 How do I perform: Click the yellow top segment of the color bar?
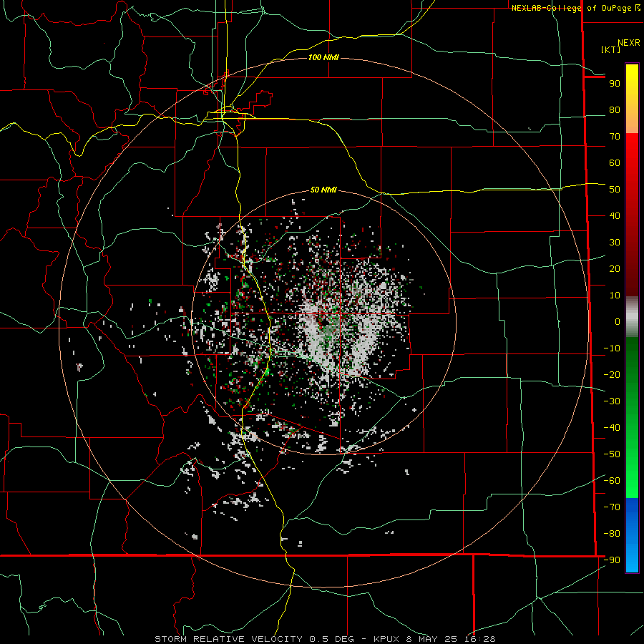pos(632,82)
